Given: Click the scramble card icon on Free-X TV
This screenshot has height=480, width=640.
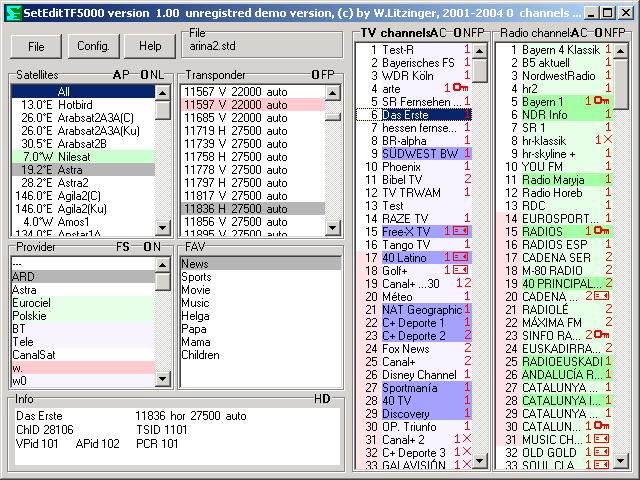Looking at the screenshot, I should click(460, 231).
